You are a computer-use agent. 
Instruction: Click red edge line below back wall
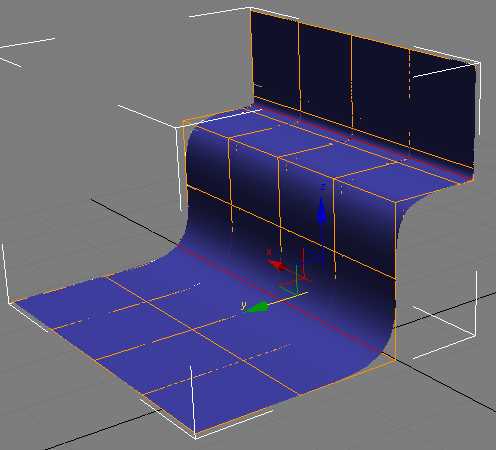coord(363,143)
